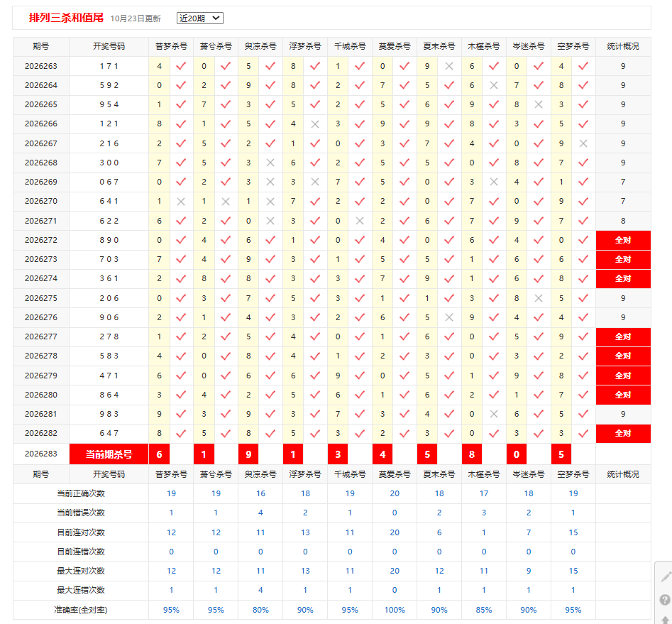Click the 85% accuracy value
The image size is (672, 624).
click(x=484, y=610)
